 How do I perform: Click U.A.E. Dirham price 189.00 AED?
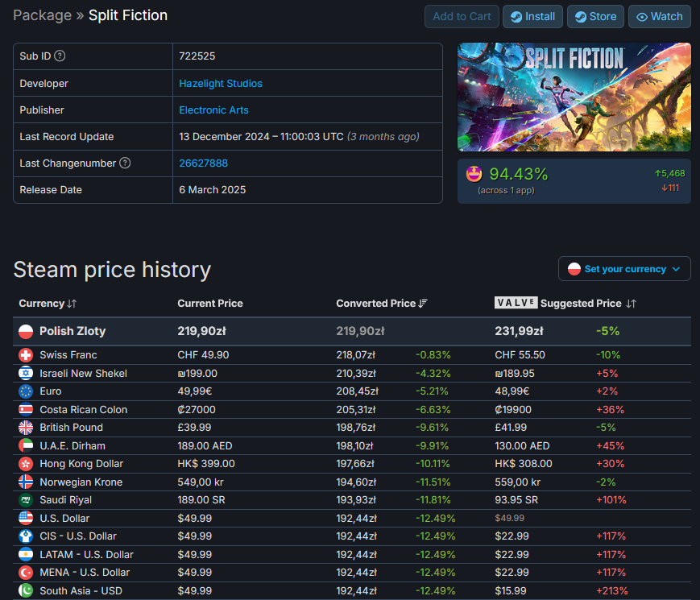[205, 445]
